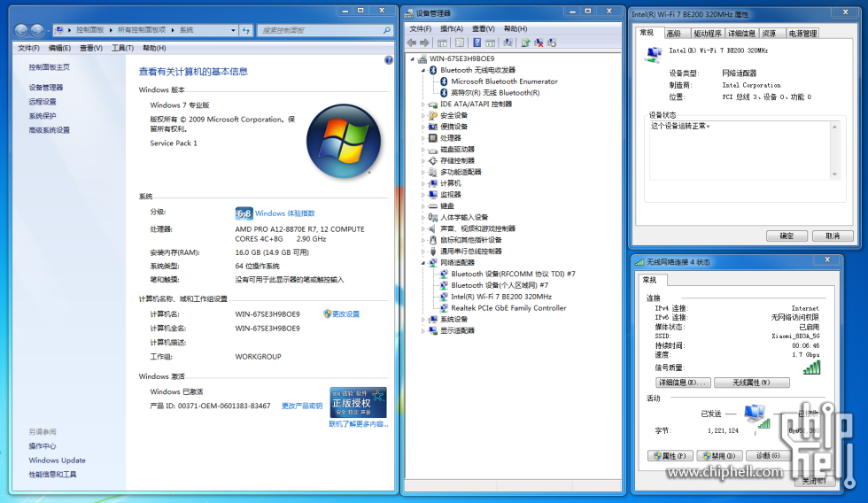Click Back arrow in Device Manager toolbar
This screenshot has height=503, width=868.
click(411, 43)
